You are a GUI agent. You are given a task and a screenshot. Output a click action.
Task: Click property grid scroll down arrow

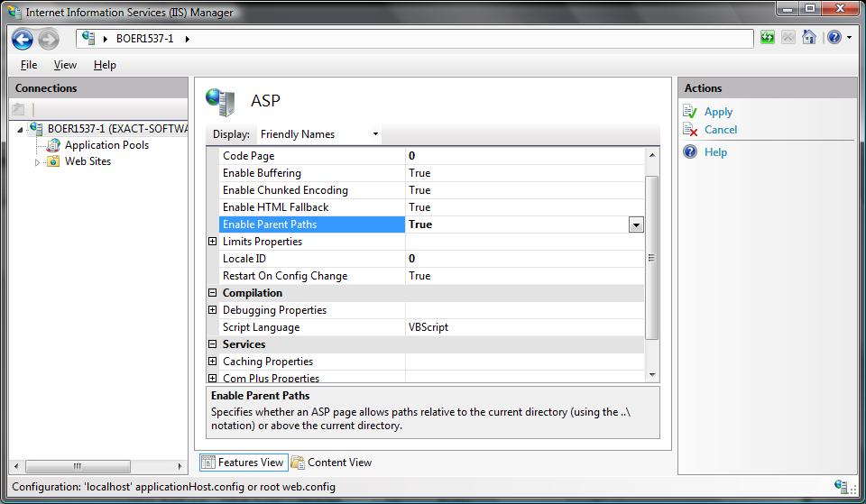pyautogui.click(x=652, y=375)
